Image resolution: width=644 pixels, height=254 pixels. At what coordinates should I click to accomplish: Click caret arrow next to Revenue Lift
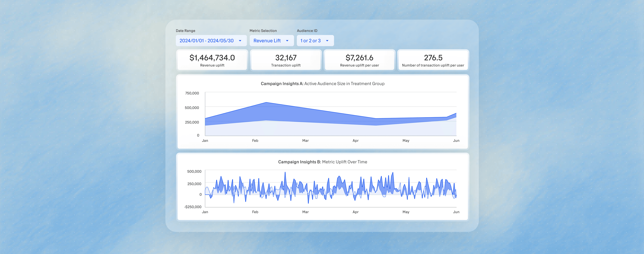click(x=287, y=41)
